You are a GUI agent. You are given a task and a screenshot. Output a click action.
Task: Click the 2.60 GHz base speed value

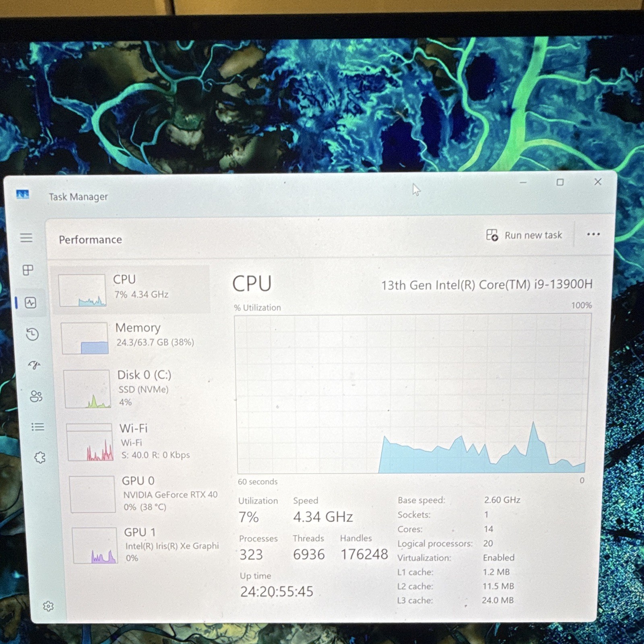pos(502,500)
